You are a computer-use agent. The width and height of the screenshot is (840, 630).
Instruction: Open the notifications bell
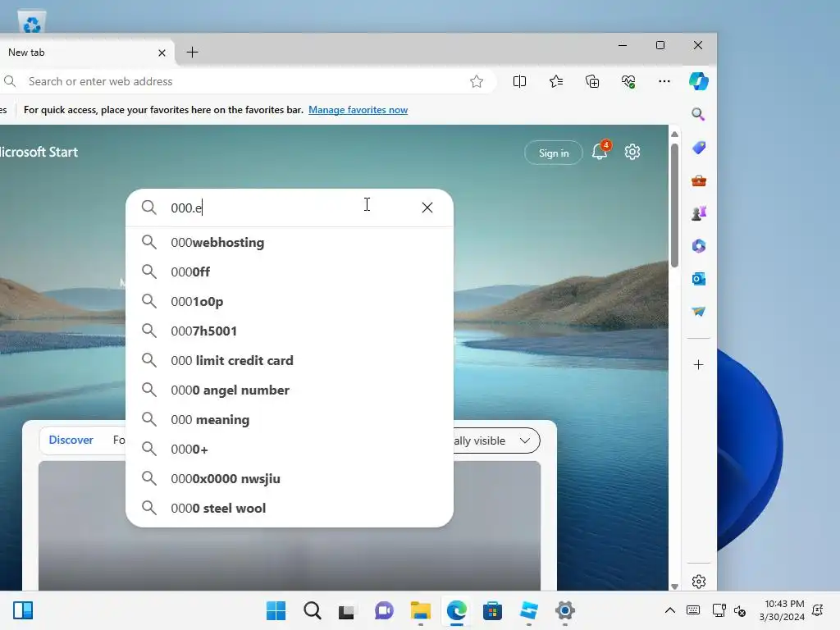tap(600, 152)
